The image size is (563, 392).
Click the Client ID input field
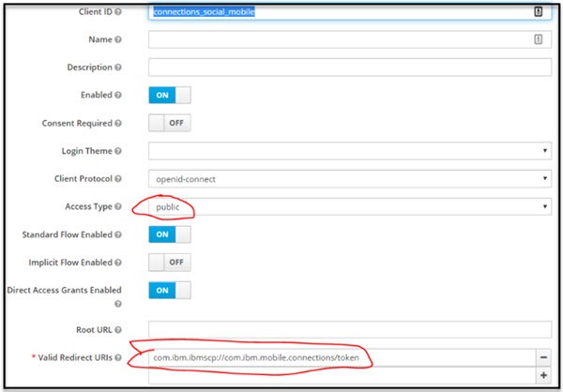coord(350,12)
